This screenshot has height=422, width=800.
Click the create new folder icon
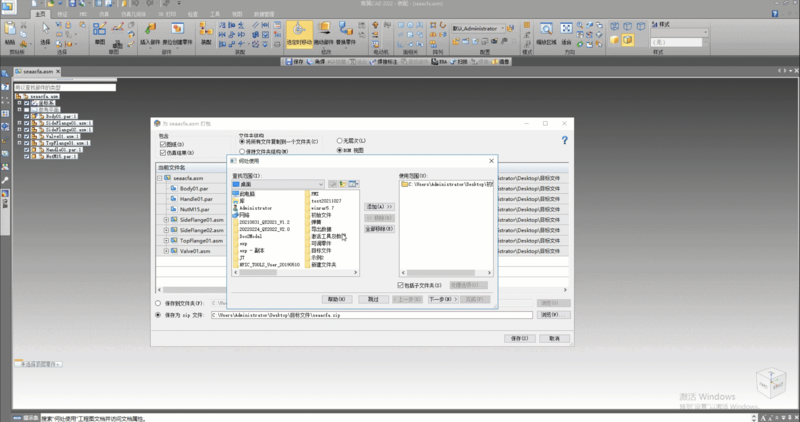[342, 184]
